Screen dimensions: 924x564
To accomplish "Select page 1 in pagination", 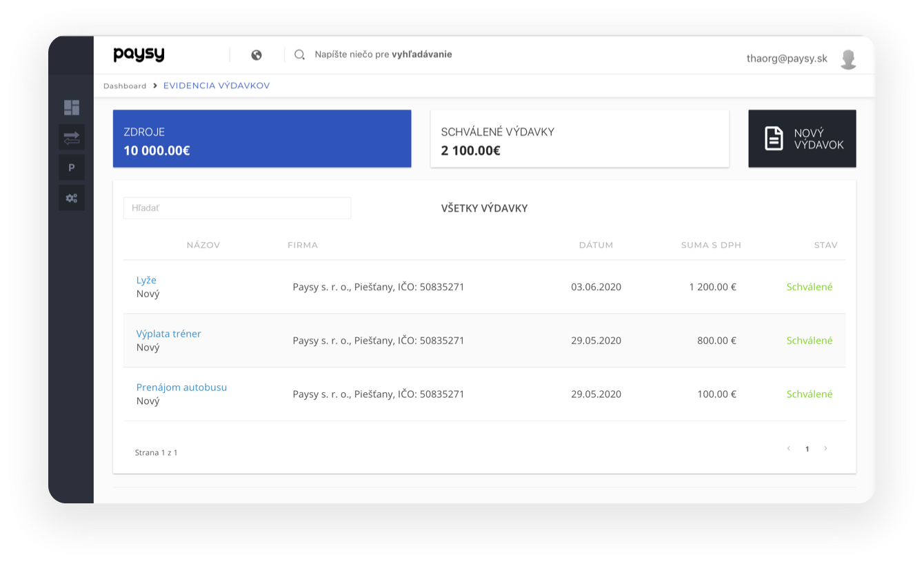I will [807, 450].
